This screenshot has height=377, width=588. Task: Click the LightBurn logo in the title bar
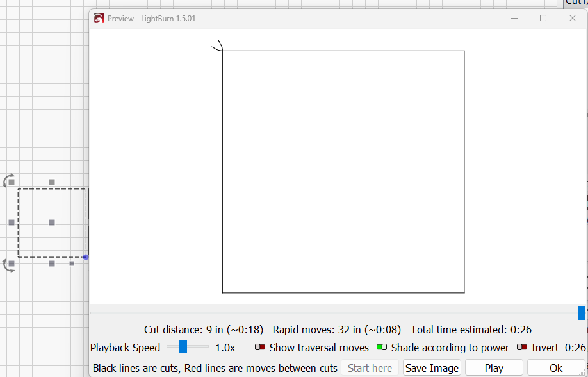(x=99, y=19)
